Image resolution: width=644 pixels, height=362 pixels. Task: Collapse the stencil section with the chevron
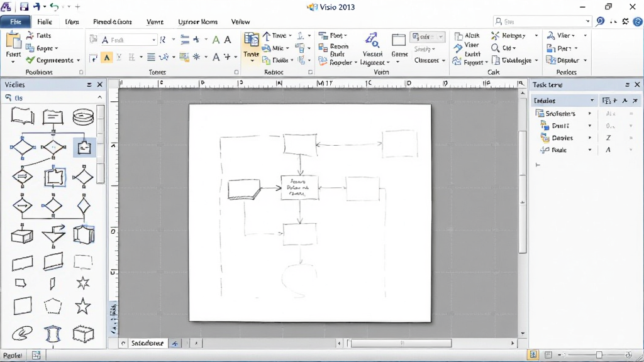pos(100,97)
